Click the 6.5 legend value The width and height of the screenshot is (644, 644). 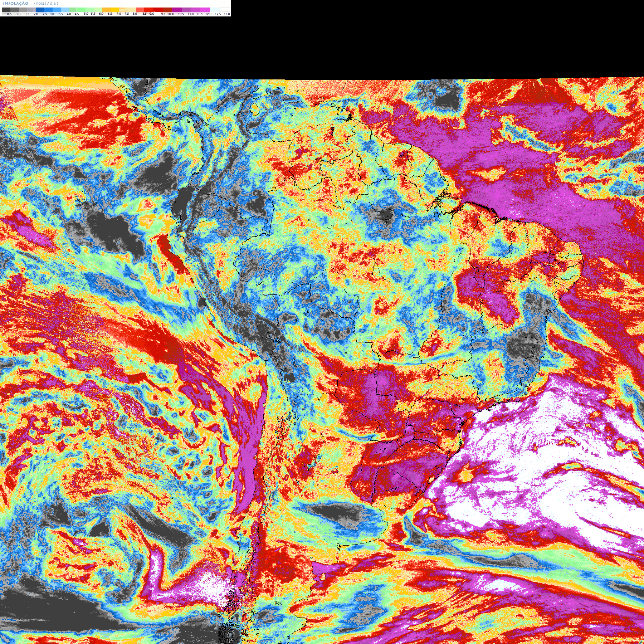(x=110, y=14)
